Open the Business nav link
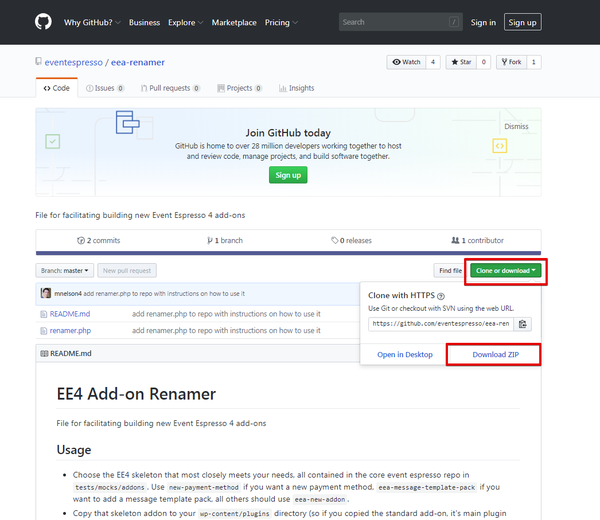This screenshot has height=520, width=600. 144,23
